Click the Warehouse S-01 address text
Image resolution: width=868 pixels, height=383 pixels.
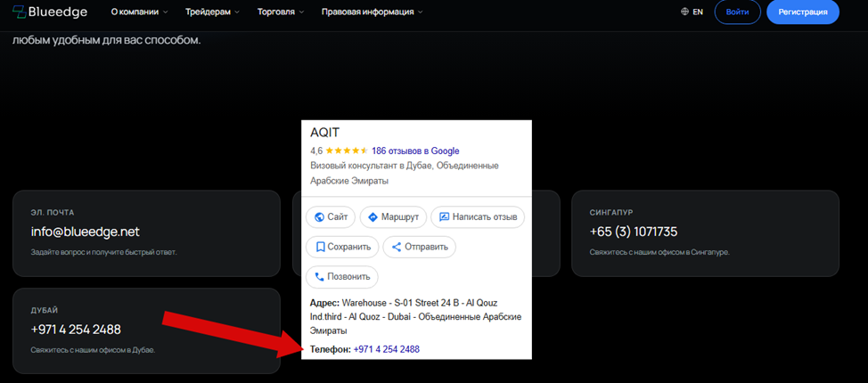(x=416, y=317)
